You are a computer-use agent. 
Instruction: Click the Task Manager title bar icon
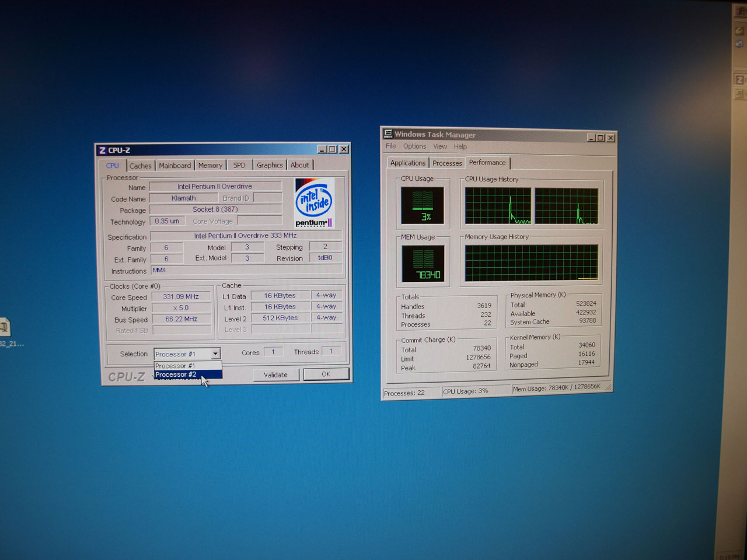[388, 134]
